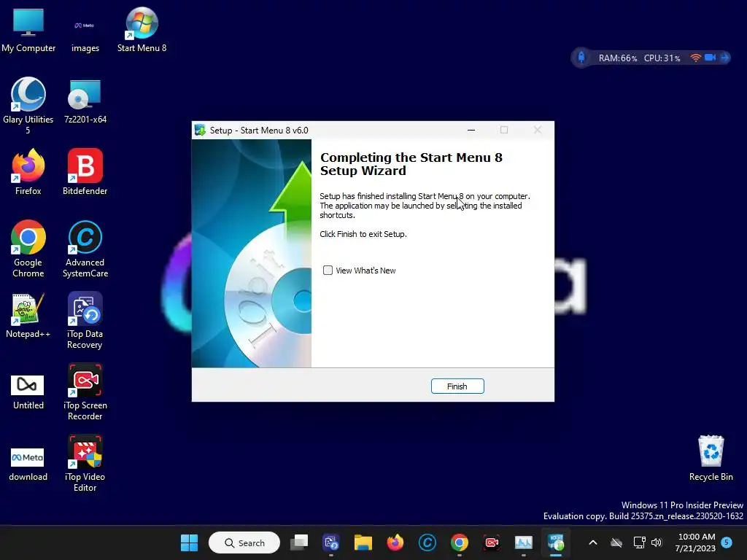Image resolution: width=747 pixels, height=560 pixels.
Task: Open iTop Data Recovery from the taskbar
Action: pyautogui.click(x=331, y=542)
